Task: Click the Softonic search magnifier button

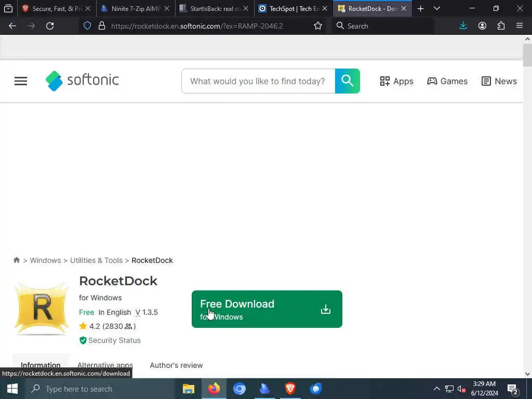Action: point(348,81)
